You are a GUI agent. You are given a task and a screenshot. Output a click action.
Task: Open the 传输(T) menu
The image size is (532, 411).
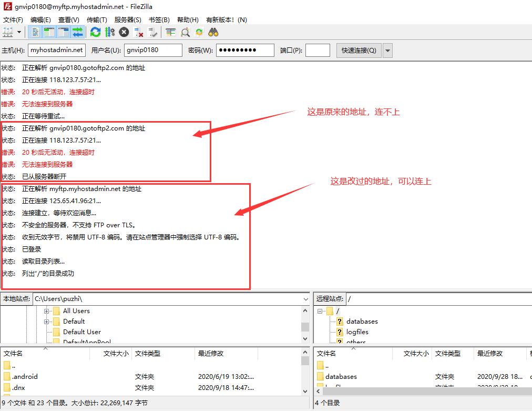click(96, 19)
